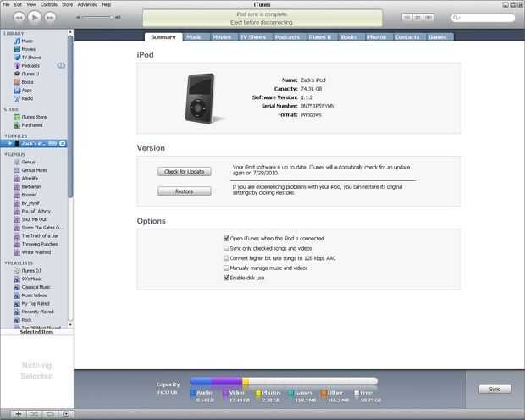Enable Sync only checked songs and videos
Screen dimensions: 525x420
coord(226,248)
